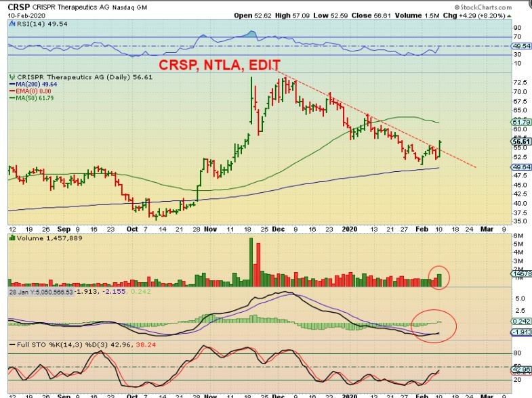
Task: Click the CRISPR Therapeutics AG (Daily) 56.61 legend
Action: click(85, 77)
